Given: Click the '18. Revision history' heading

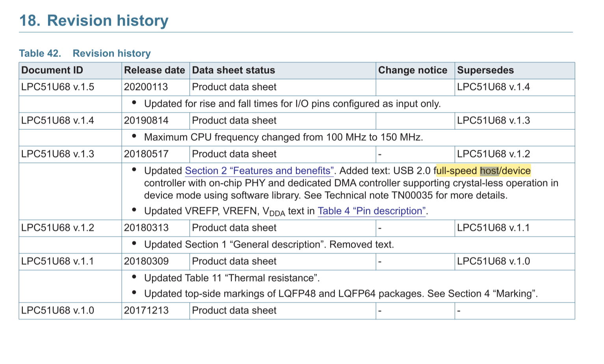Looking at the screenshot, I should pyautogui.click(x=94, y=20).
